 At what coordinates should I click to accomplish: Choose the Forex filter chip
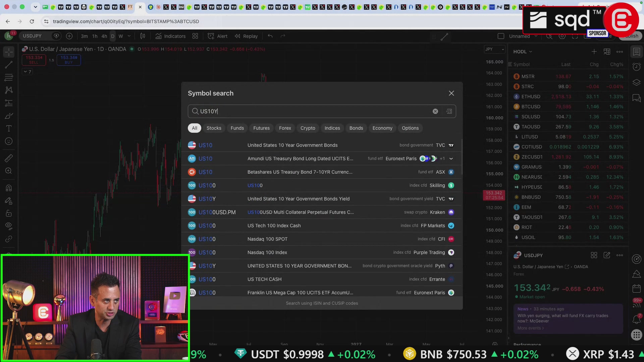click(285, 128)
